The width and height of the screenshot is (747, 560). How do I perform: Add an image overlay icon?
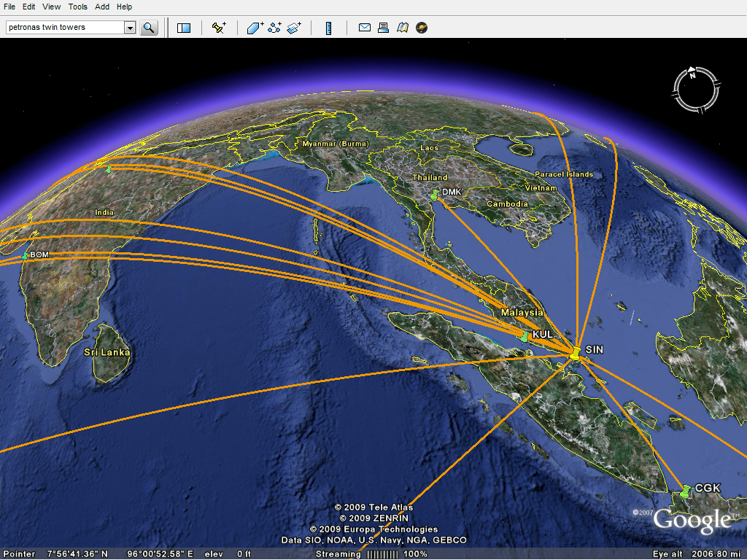[294, 28]
